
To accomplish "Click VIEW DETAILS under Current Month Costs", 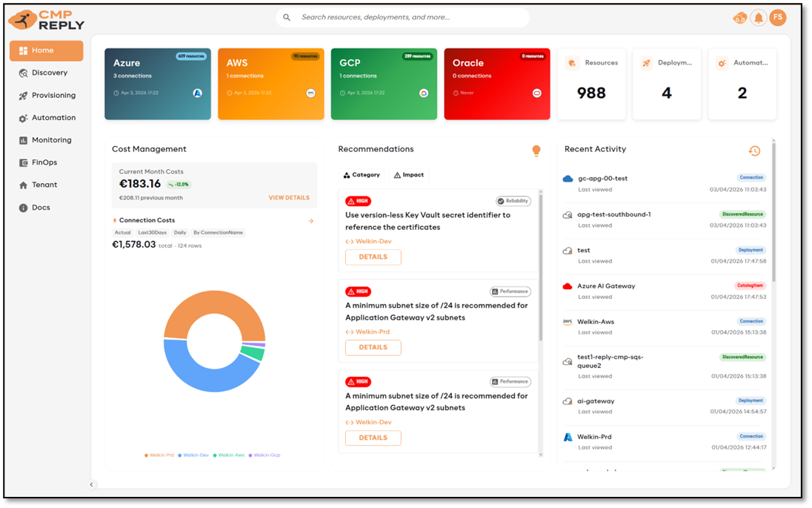I will click(x=289, y=198).
